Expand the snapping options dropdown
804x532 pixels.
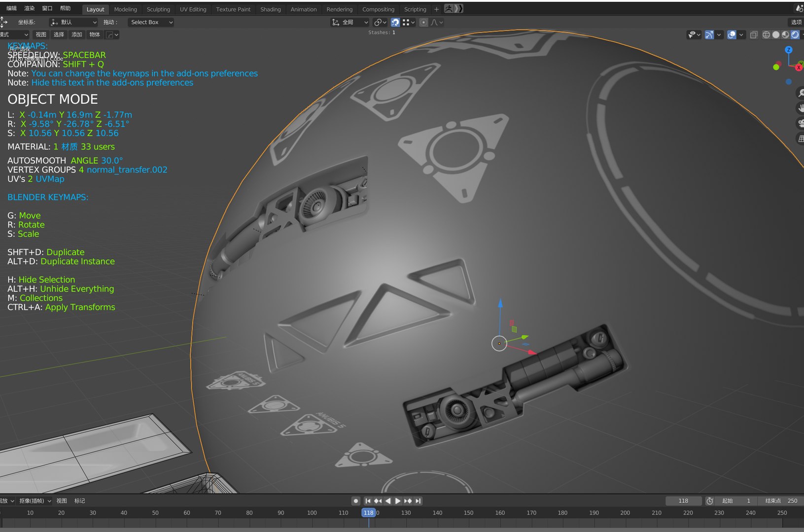(x=409, y=22)
